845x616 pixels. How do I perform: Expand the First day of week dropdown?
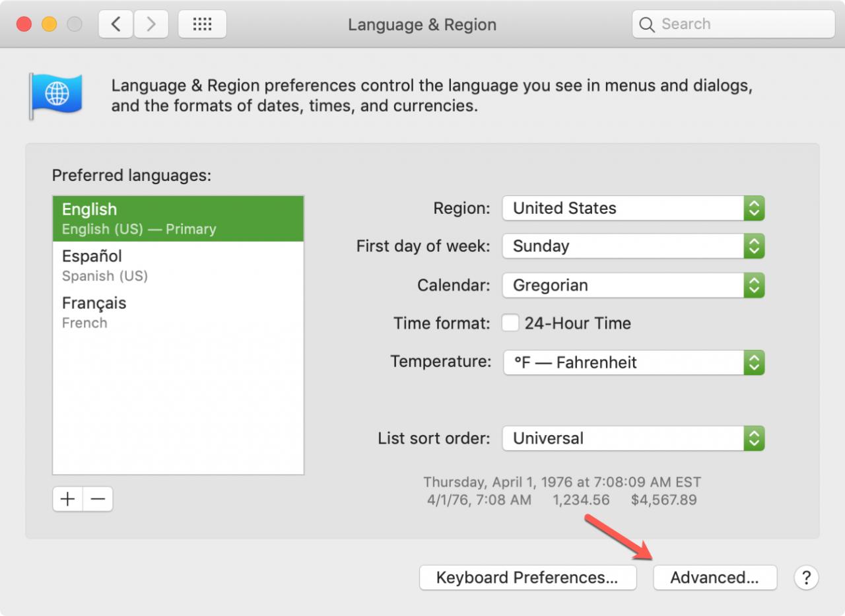click(633, 246)
